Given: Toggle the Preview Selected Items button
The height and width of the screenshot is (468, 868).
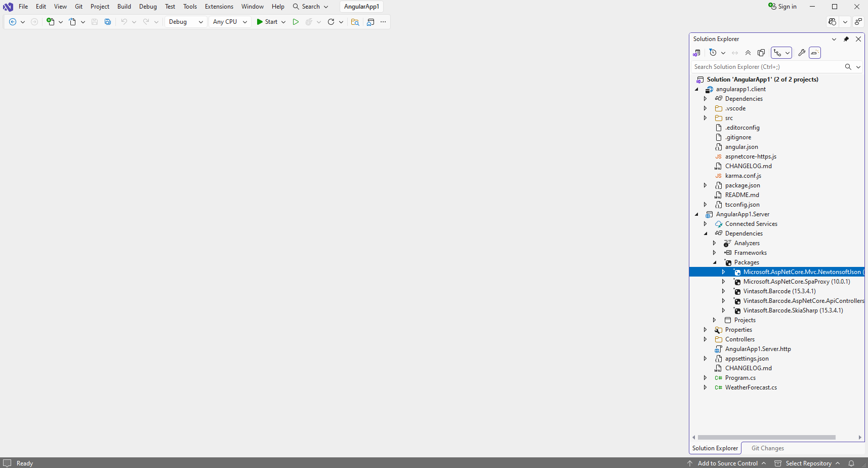Looking at the screenshot, I should pos(815,53).
